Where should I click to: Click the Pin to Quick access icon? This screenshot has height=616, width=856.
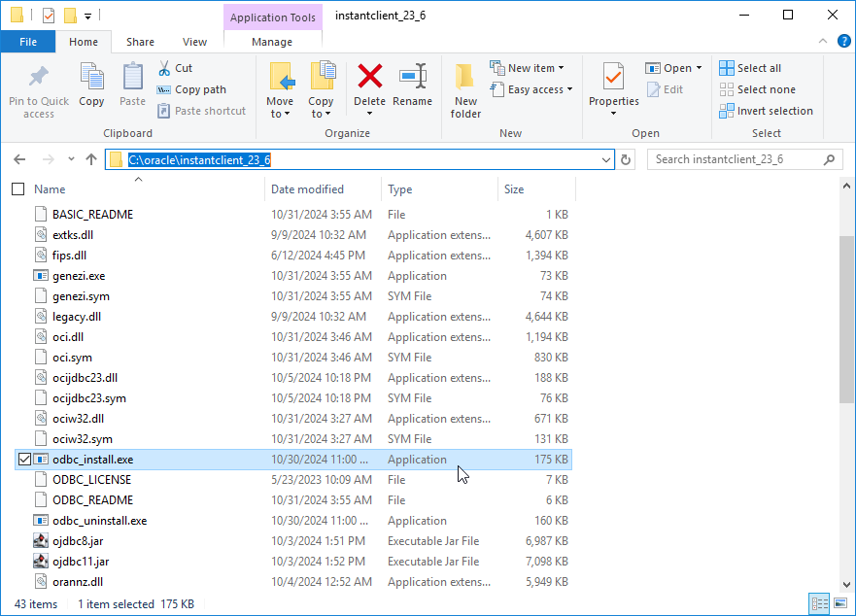tap(39, 78)
